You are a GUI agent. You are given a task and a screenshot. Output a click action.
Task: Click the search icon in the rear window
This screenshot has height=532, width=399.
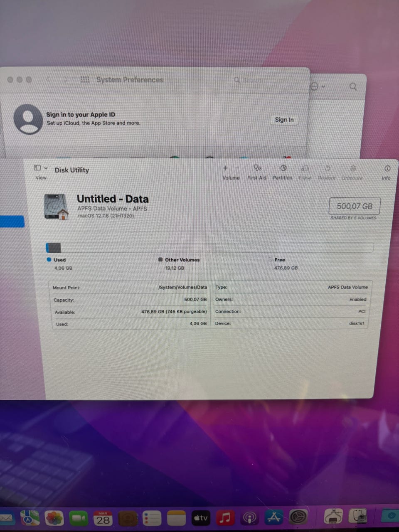point(353,86)
